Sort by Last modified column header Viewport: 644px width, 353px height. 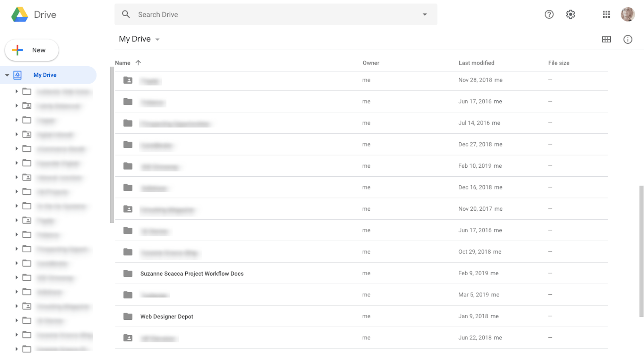coord(476,63)
